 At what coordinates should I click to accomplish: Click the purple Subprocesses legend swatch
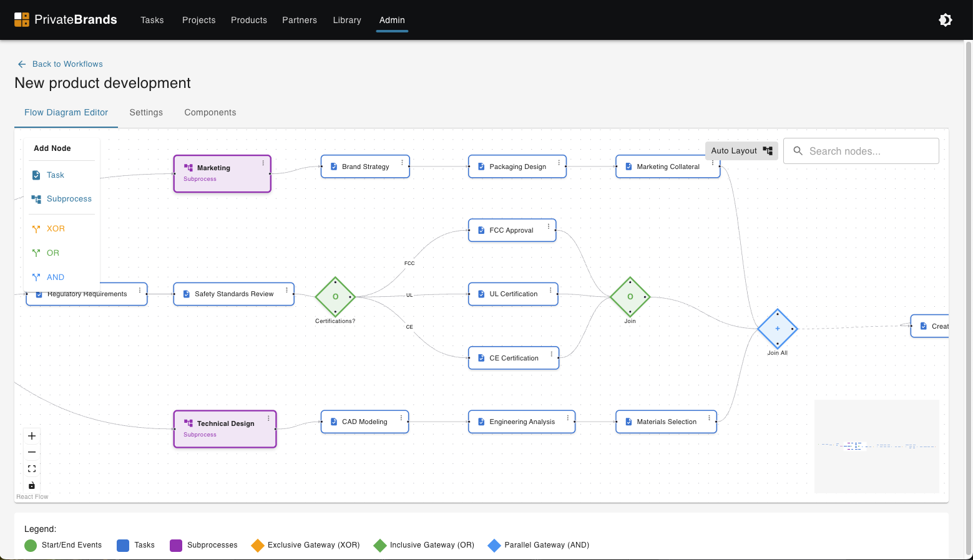175,545
